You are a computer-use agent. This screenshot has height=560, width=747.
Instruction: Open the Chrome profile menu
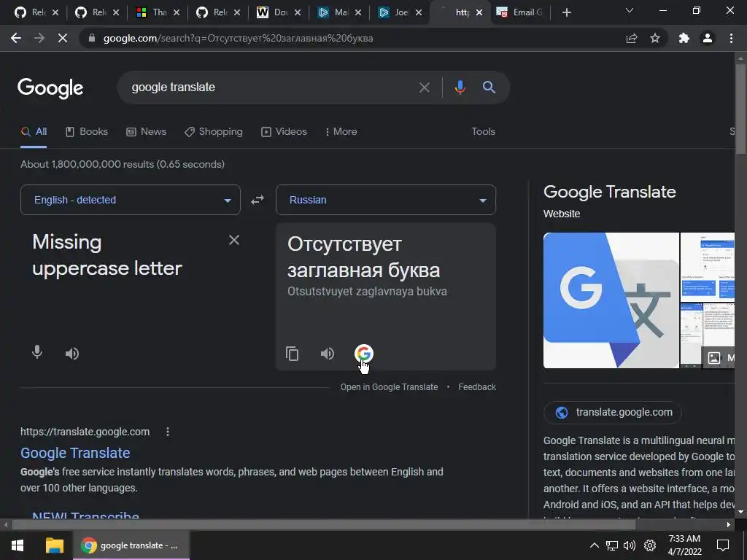pyautogui.click(x=708, y=38)
